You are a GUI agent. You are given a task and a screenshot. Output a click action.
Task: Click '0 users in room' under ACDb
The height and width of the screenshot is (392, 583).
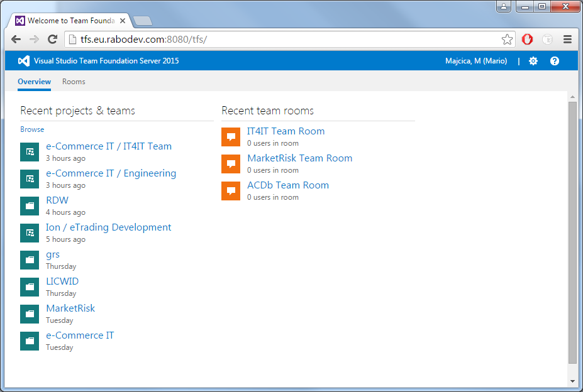(272, 197)
